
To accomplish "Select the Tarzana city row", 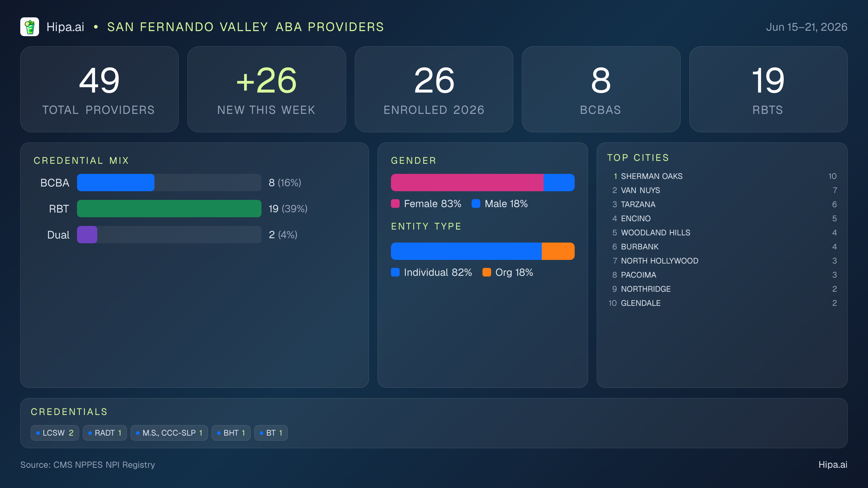I will [x=722, y=204].
